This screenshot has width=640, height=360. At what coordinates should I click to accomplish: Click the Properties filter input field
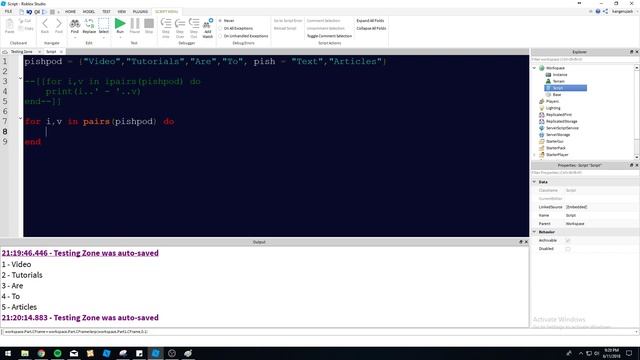(x=584, y=173)
